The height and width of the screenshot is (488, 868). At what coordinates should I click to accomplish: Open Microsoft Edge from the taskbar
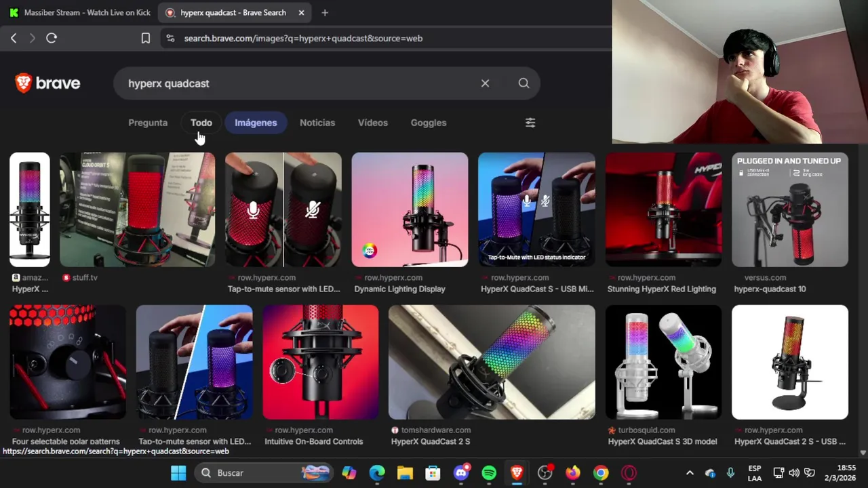coord(377,472)
